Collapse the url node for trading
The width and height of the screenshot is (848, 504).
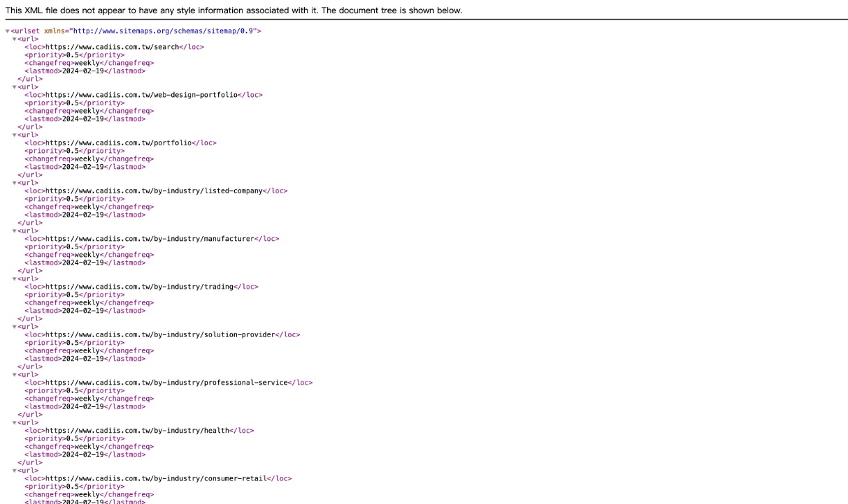click(15, 279)
